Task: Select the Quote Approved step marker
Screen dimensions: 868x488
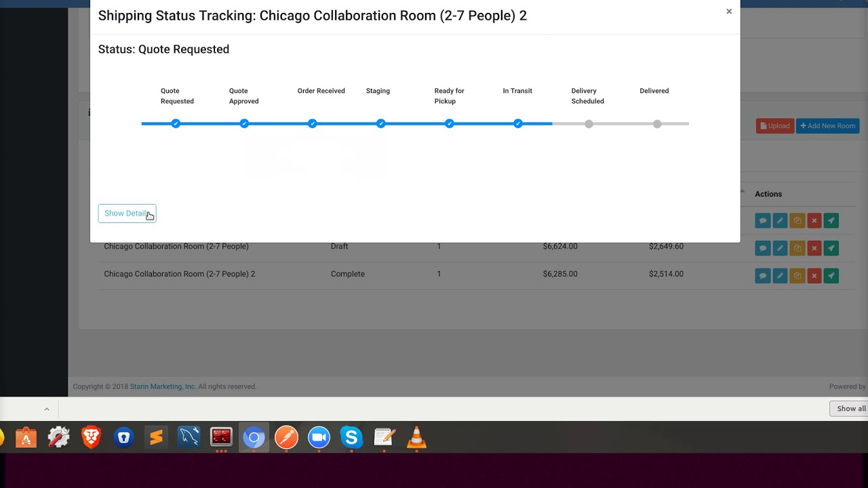Action: (x=244, y=123)
